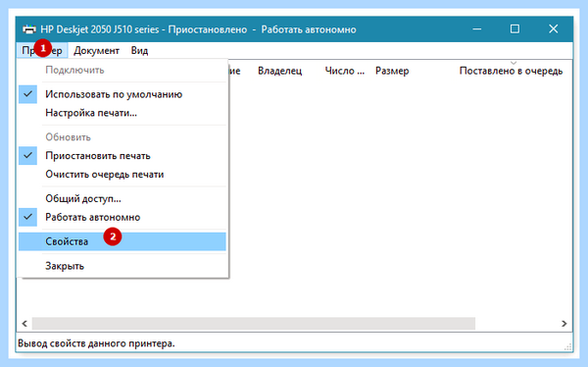Open the Вид menu

[x=139, y=50]
